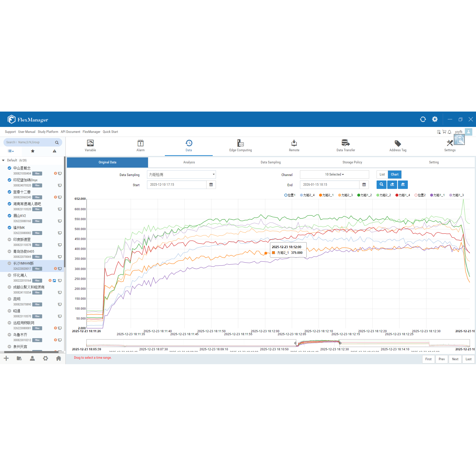Click the blue search query button
Viewport: 476px width, 476px height.
(x=381, y=184)
